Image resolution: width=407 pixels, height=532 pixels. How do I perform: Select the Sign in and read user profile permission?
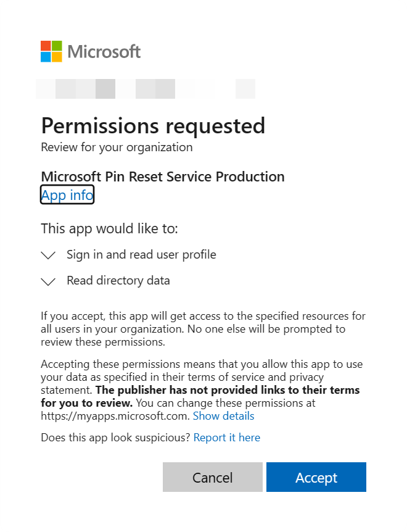click(141, 254)
